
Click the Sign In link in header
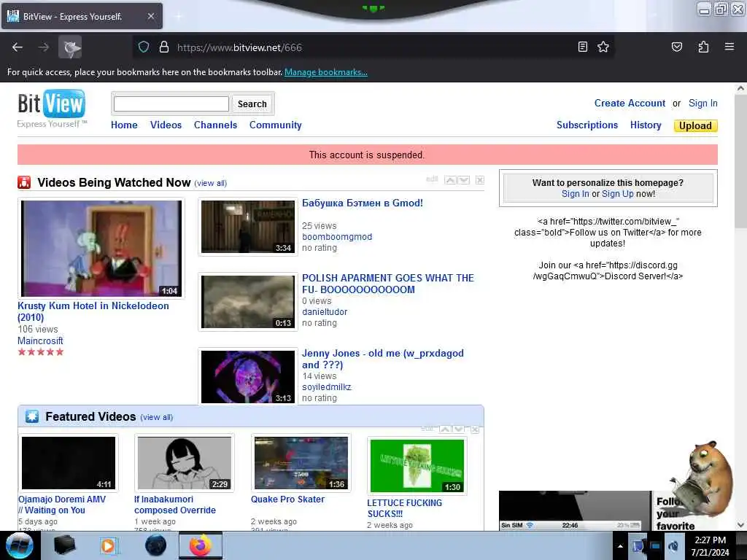[x=703, y=103]
